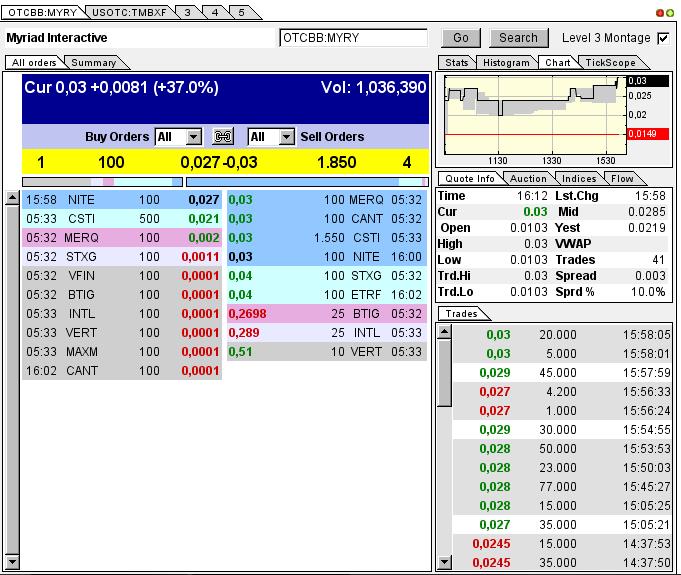This screenshot has height=575, width=681.
Task: Click the Trades count value 41
Action: 658,260
